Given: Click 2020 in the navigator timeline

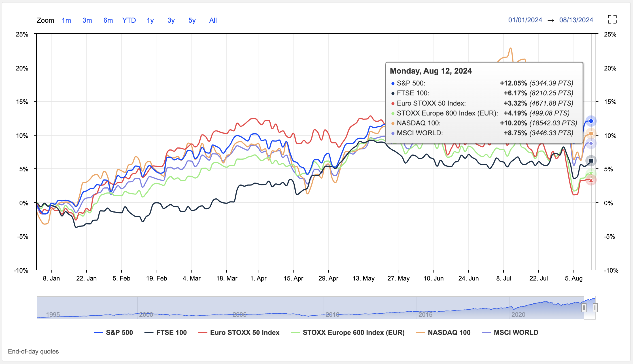Looking at the screenshot, I should [x=518, y=314].
